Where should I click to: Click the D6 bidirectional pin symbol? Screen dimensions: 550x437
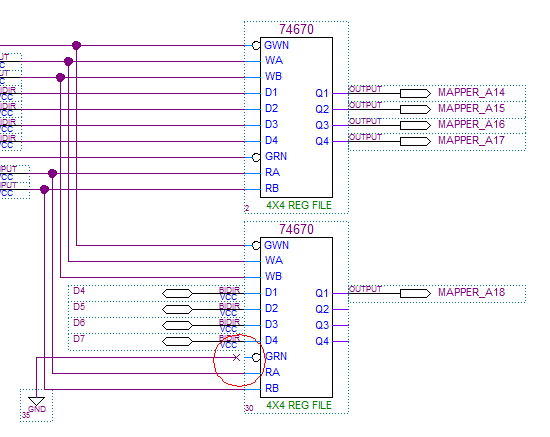coord(177,325)
